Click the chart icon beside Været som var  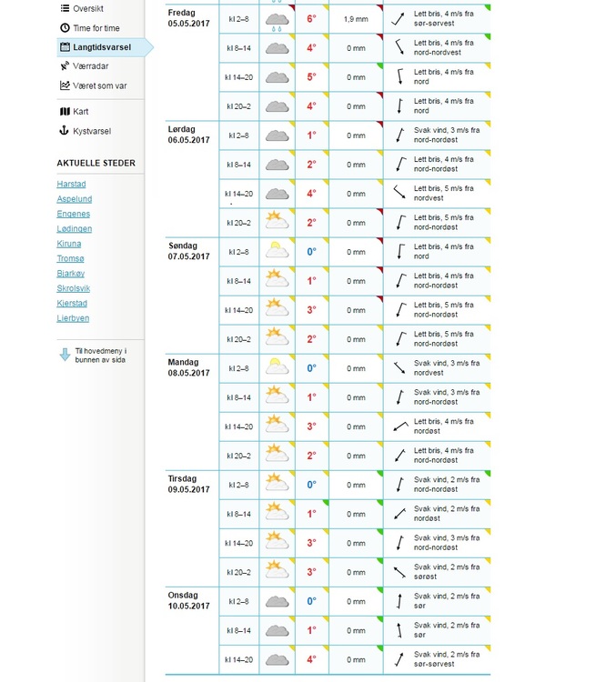65,85
